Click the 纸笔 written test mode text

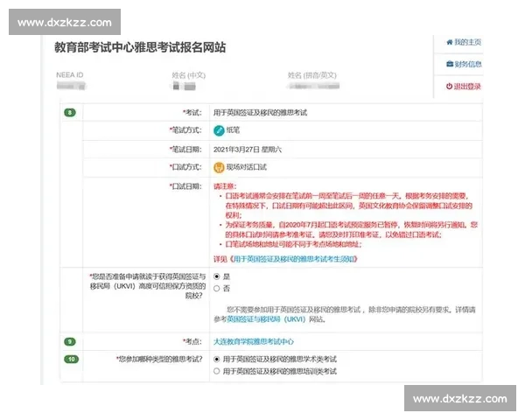pyautogui.click(x=233, y=130)
